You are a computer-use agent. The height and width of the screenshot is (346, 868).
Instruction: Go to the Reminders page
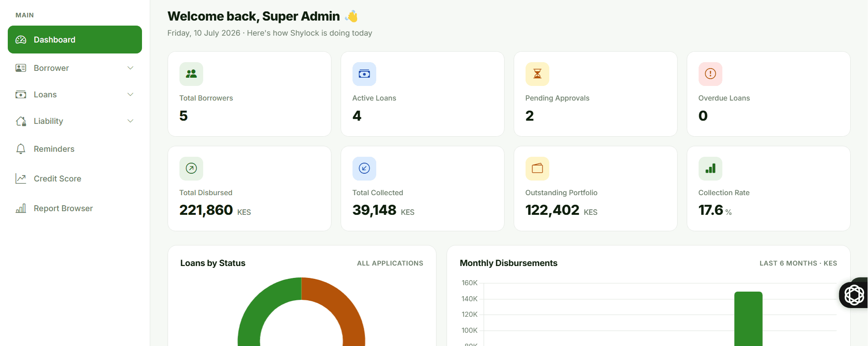click(x=75, y=149)
